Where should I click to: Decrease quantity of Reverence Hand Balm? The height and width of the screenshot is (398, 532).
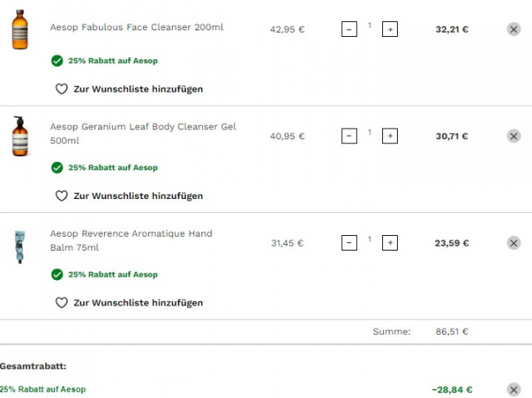pyautogui.click(x=349, y=242)
